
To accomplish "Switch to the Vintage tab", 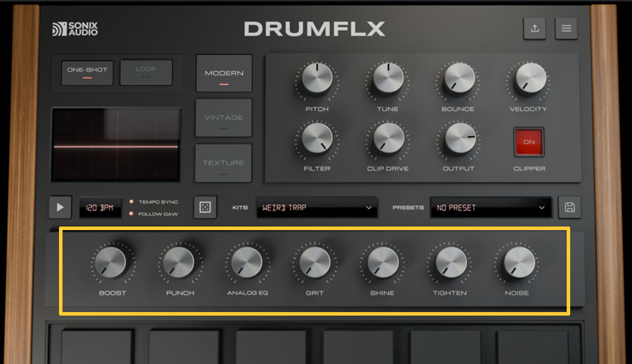I will coord(224,118).
